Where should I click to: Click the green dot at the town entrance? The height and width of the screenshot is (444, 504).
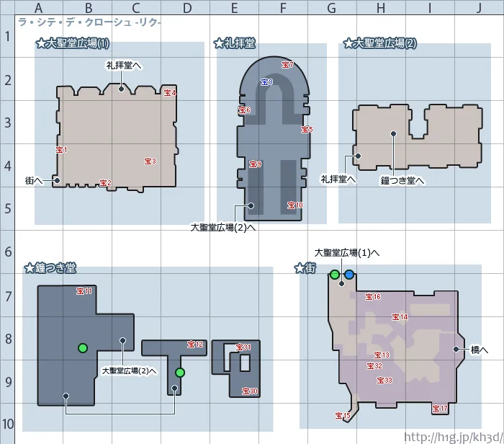[x=335, y=275]
